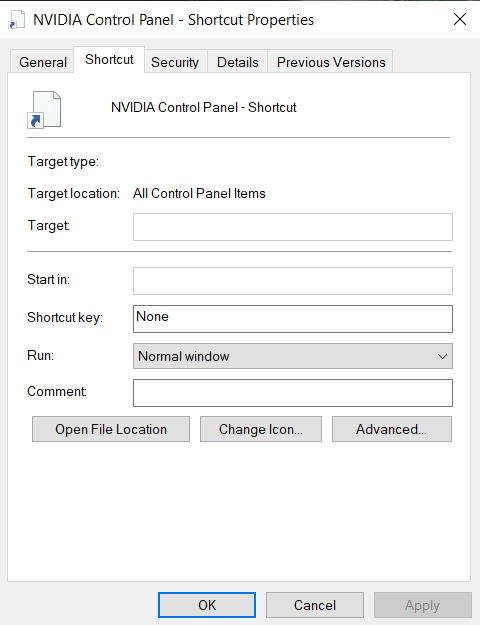
Task: Click the 'Target type:' label
Action: (x=63, y=162)
